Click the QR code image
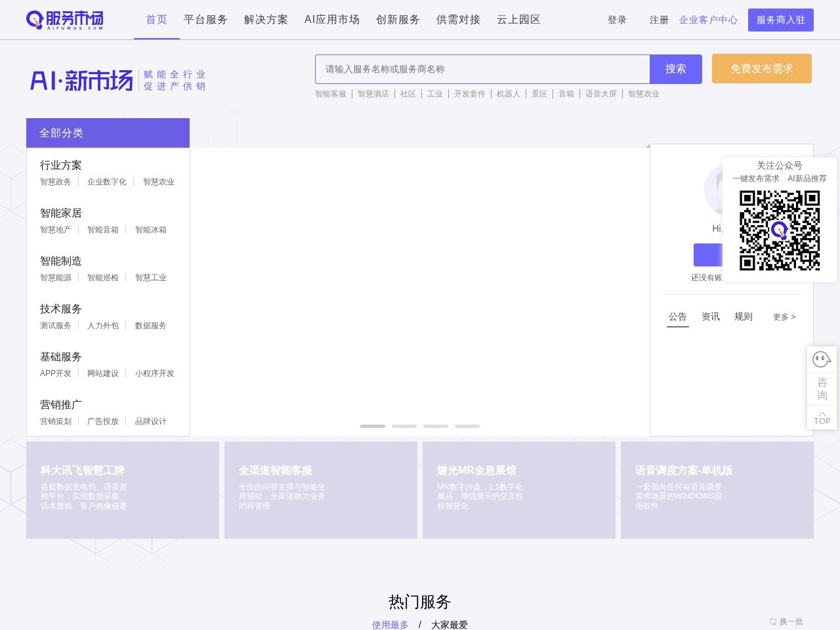Image resolution: width=840 pixels, height=630 pixels. click(x=780, y=230)
